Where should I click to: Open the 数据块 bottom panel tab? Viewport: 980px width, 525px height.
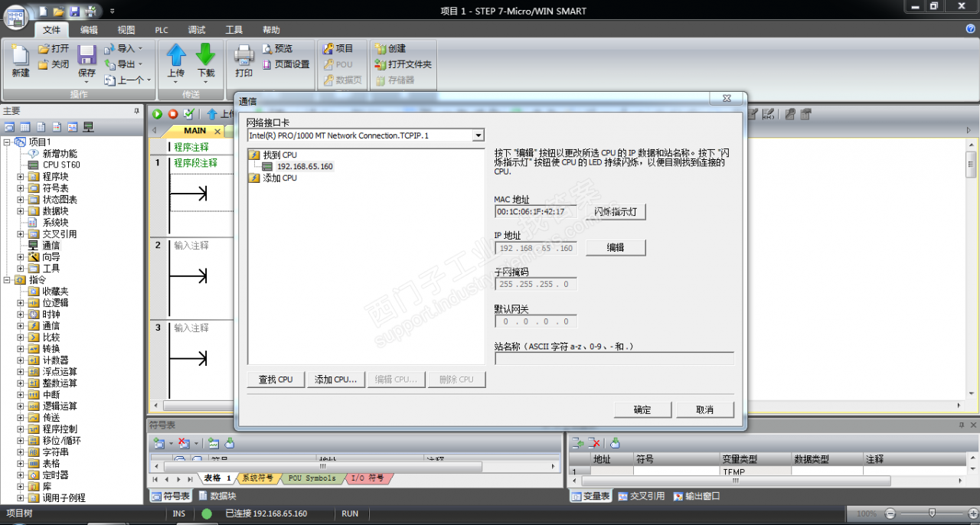(217, 496)
